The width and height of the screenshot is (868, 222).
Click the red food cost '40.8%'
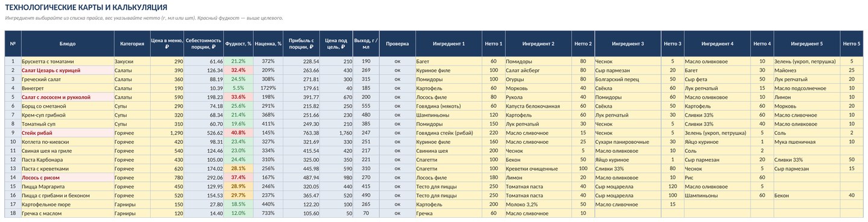(238, 133)
